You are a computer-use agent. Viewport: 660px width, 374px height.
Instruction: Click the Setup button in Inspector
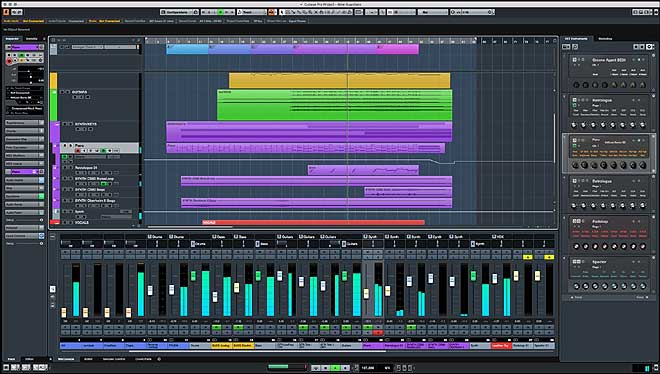point(24,220)
